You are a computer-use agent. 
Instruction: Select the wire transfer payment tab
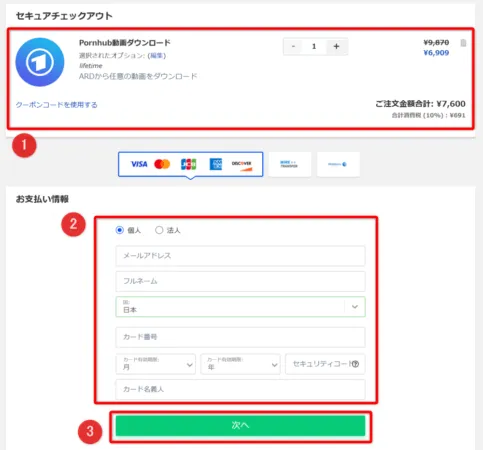(289, 164)
